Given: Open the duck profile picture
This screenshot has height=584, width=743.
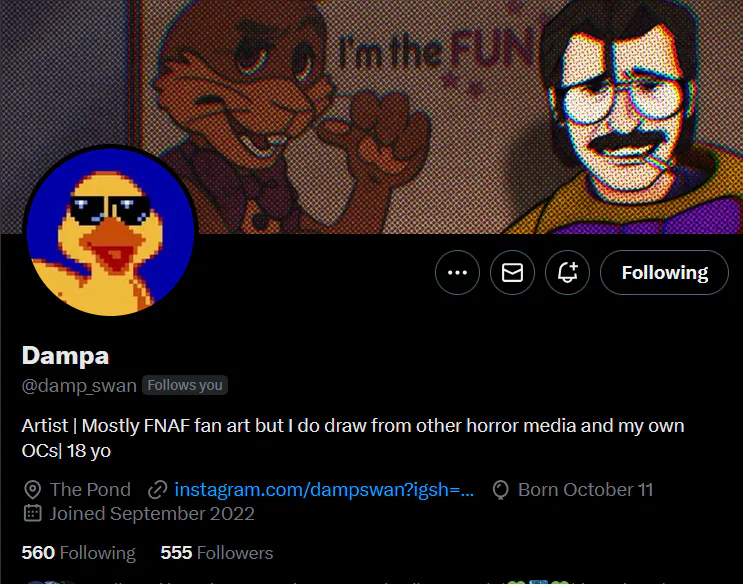Looking at the screenshot, I should coord(110,243).
